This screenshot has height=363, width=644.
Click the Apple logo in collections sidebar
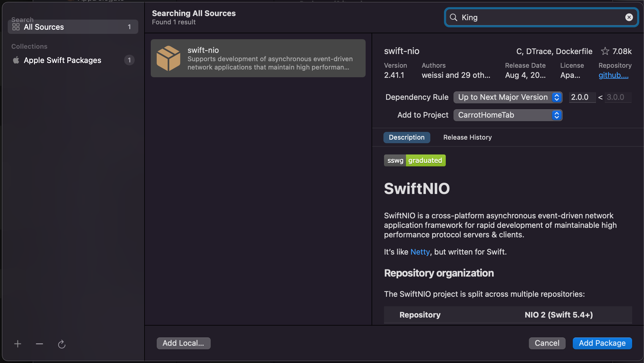pyautogui.click(x=16, y=60)
